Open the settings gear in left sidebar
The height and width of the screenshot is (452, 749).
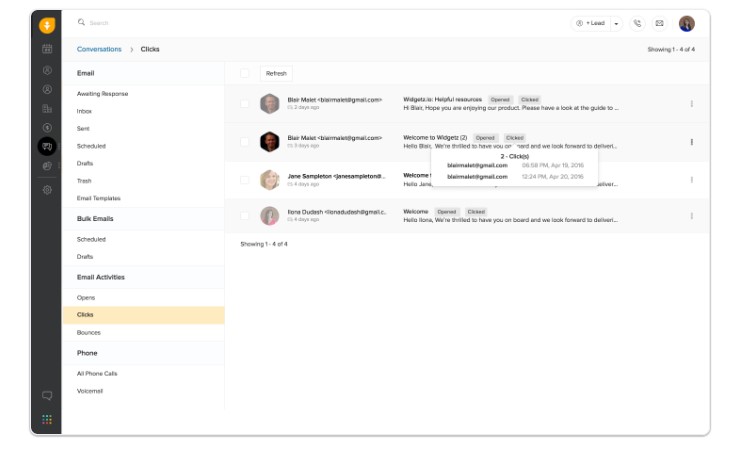point(47,189)
